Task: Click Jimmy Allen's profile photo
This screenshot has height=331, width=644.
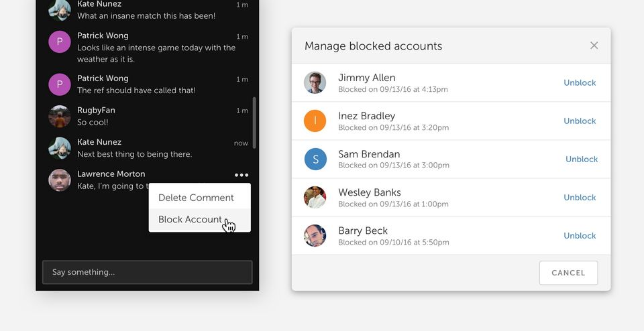Action: [315, 83]
